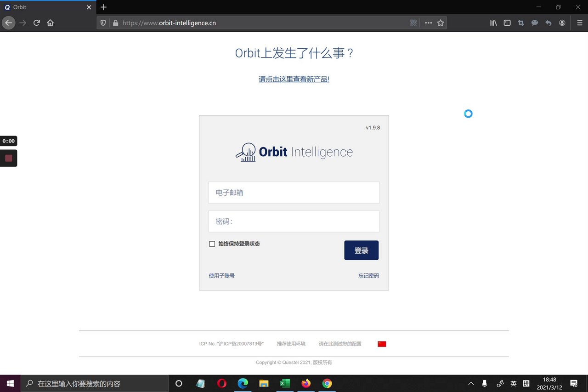588x392 pixels.
Task: Open the Firefox account icon
Action: pyautogui.click(x=562, y=23)
